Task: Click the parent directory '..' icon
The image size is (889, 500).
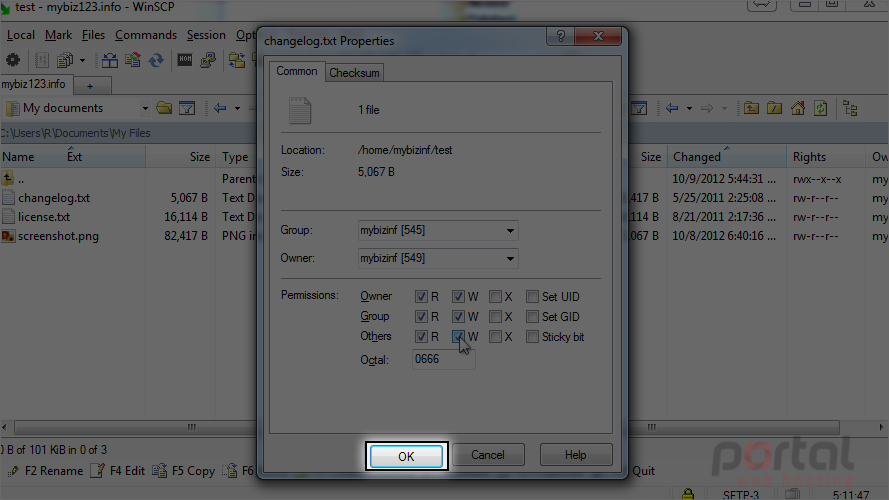Action: 8,179
